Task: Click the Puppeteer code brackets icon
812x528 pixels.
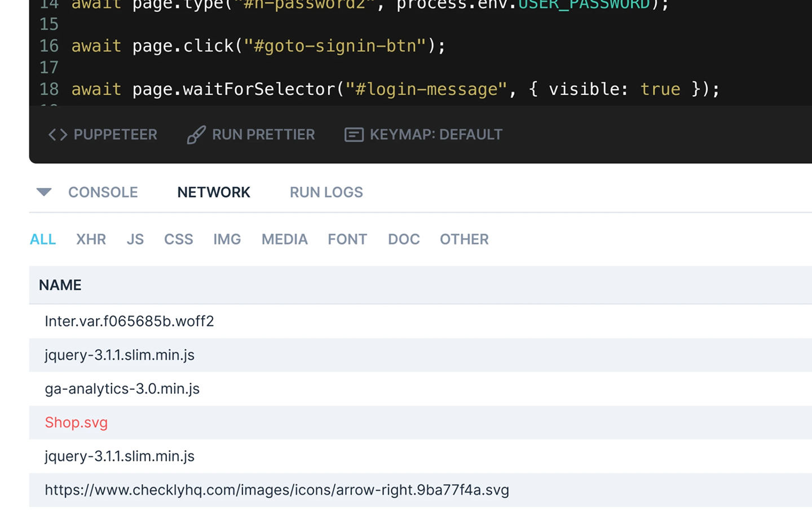Action: click(x=58, y=135)
